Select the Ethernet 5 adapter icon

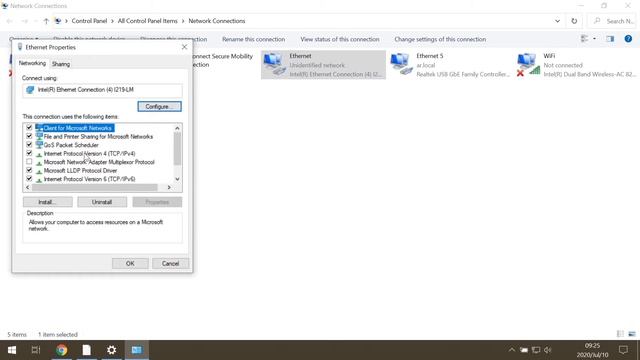(401, 64)
